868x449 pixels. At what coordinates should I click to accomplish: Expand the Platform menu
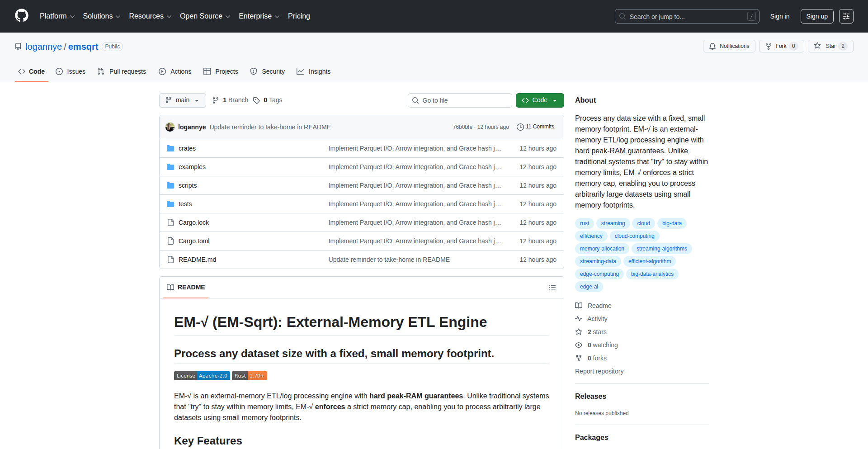57,16
